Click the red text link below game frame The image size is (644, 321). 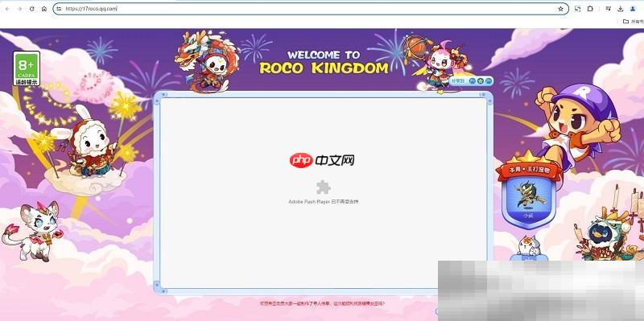[323, 304]
